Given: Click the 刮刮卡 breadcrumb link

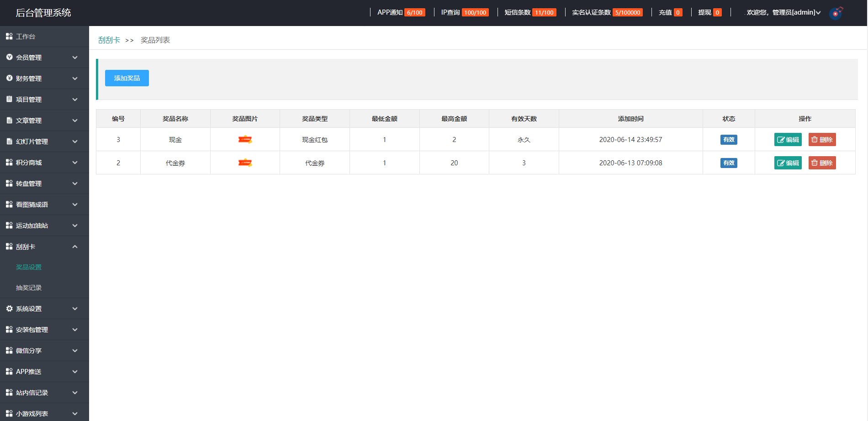Looking at the screenshot, I should [x=109, y=40].
